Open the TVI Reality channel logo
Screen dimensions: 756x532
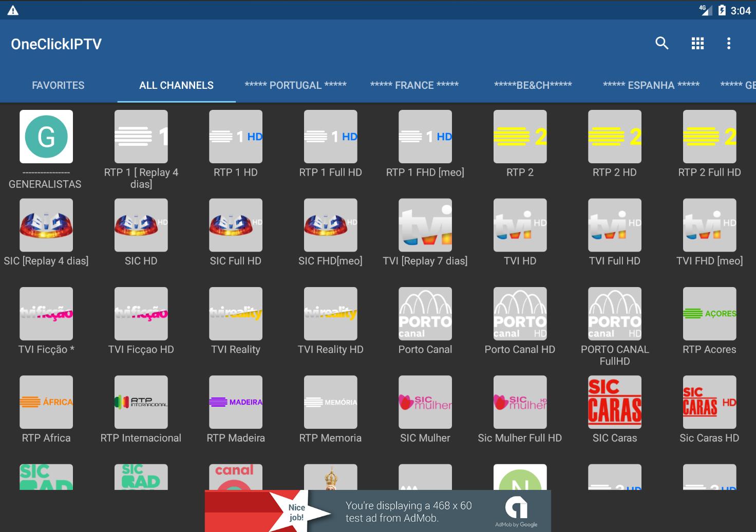[x=236, y=313]
